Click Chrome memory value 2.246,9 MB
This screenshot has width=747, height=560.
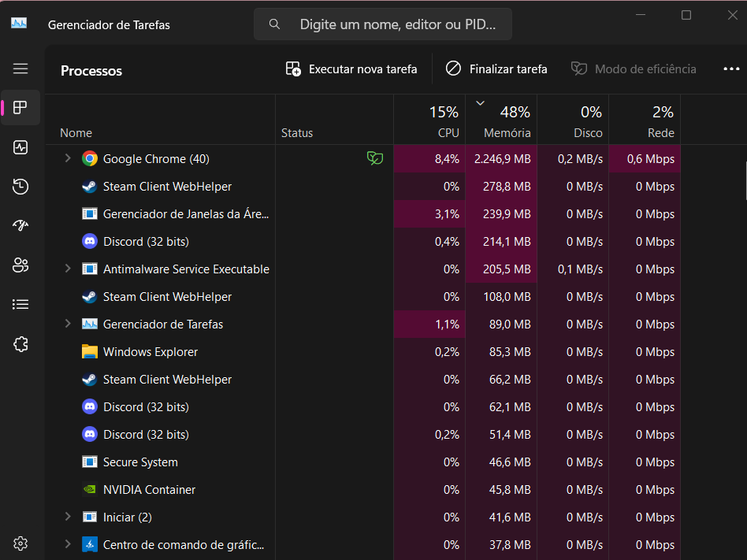[502, 158]
